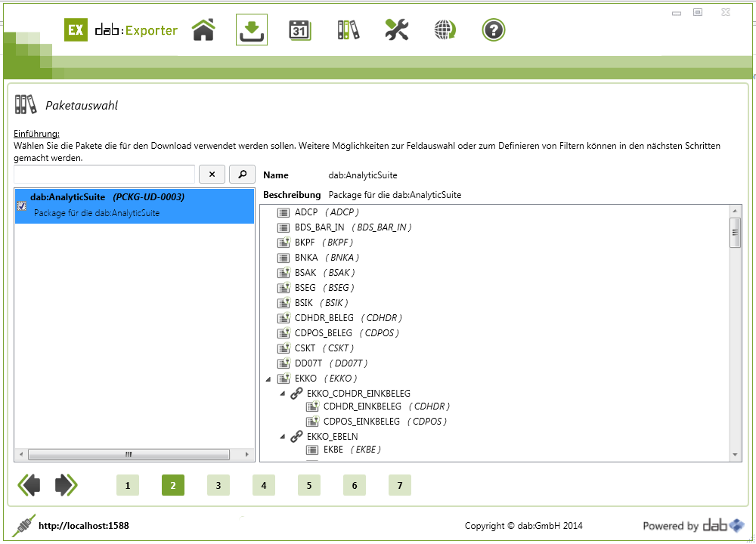Open the Home screen icon

tap(203, 30)
